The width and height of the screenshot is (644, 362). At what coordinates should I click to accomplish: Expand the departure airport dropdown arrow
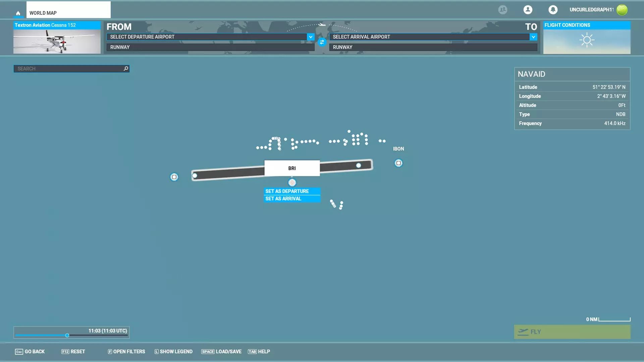click(311, 37)
